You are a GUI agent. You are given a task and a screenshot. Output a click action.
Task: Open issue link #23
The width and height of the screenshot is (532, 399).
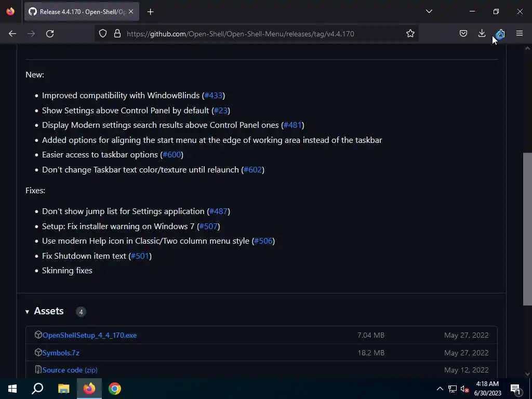220,110
